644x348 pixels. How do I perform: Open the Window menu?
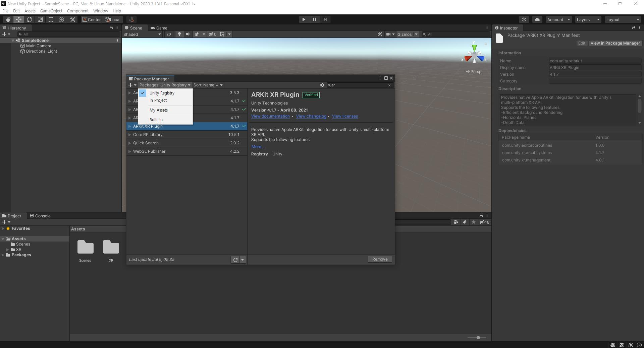pos(101,11)
